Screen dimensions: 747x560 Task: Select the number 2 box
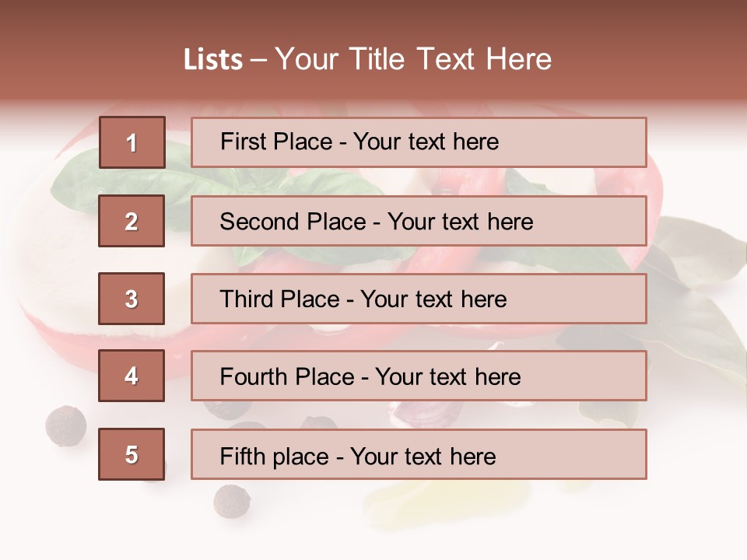(x=132, y=221)
